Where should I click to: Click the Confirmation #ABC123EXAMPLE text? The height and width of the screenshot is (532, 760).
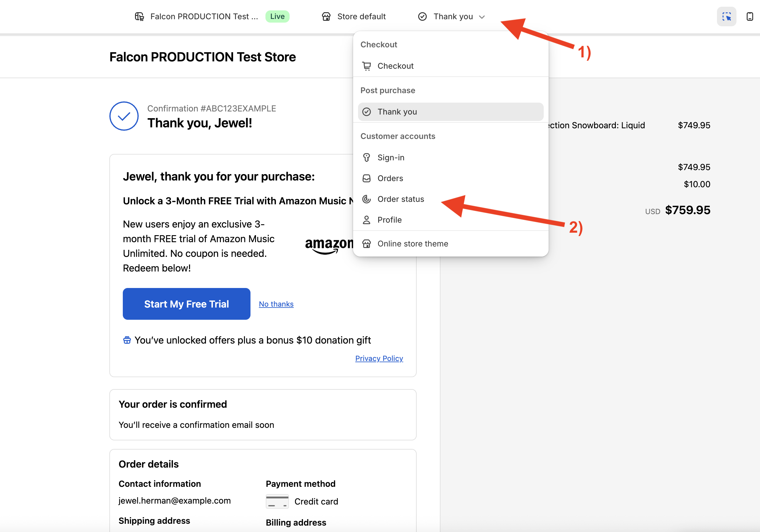click(x=211, y=108)
